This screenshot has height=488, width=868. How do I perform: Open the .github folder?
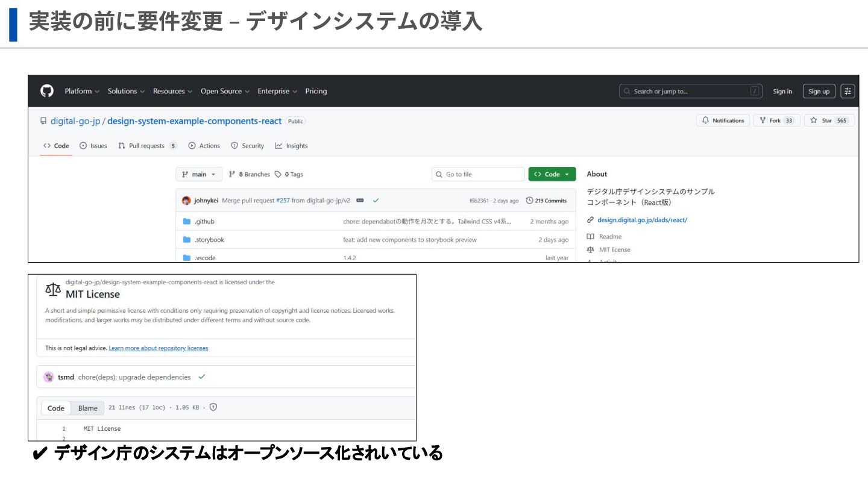(204, 221)
